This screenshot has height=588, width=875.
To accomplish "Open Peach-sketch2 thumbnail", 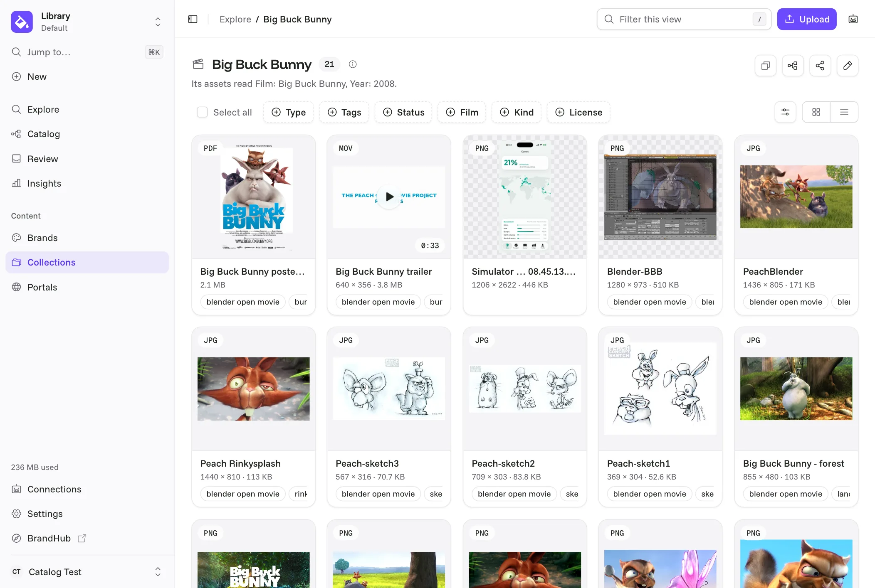I will pyautogui.click(x=525, y=389).
